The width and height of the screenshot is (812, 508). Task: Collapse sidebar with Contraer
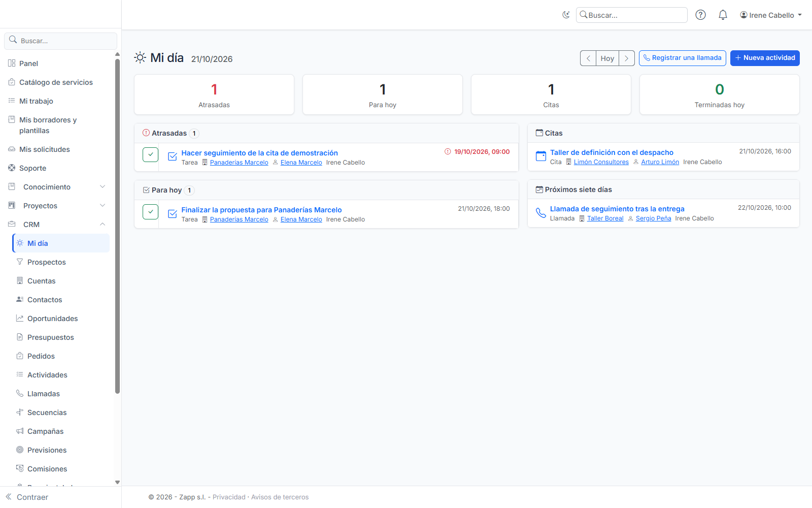click(x=27, y=497)
